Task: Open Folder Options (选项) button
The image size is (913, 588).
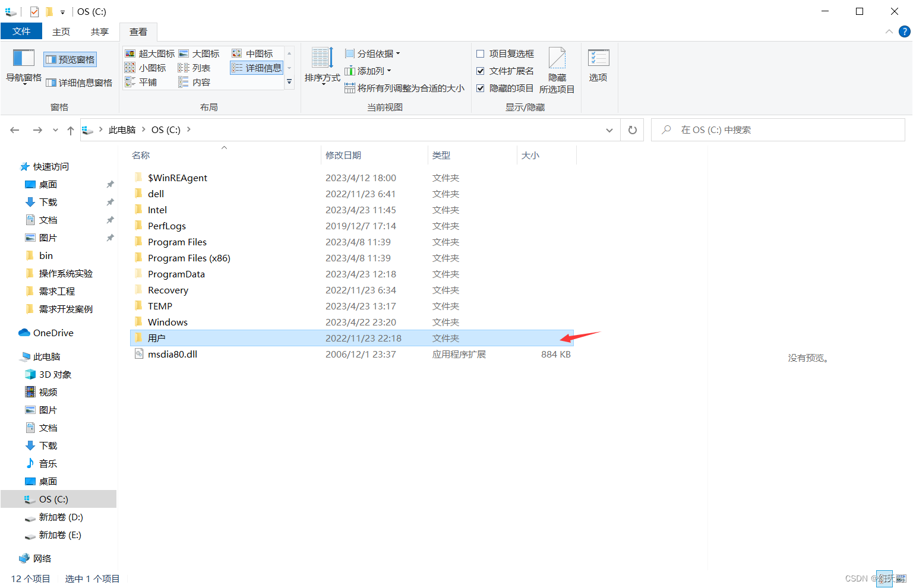Action: [598, 65]
